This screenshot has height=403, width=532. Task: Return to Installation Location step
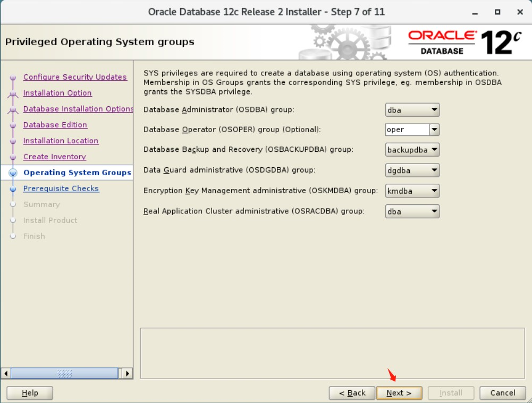[x=61, y=141]
